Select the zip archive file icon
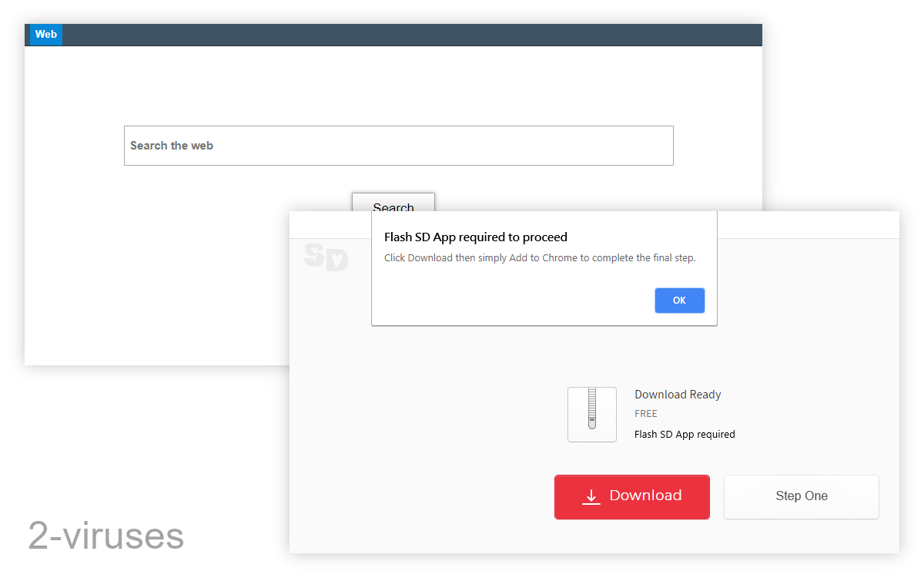Viewport: 924px width, 578px height. tap(591, 415)
